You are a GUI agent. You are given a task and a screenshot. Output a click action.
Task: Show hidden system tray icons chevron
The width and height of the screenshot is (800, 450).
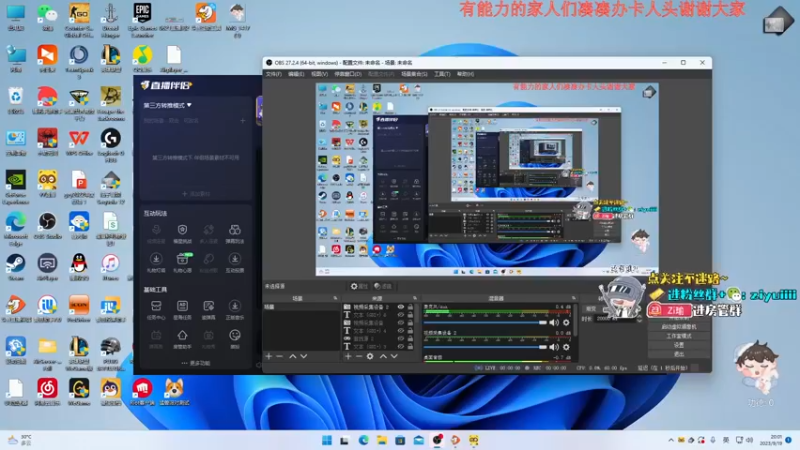[x=671, y=440]
